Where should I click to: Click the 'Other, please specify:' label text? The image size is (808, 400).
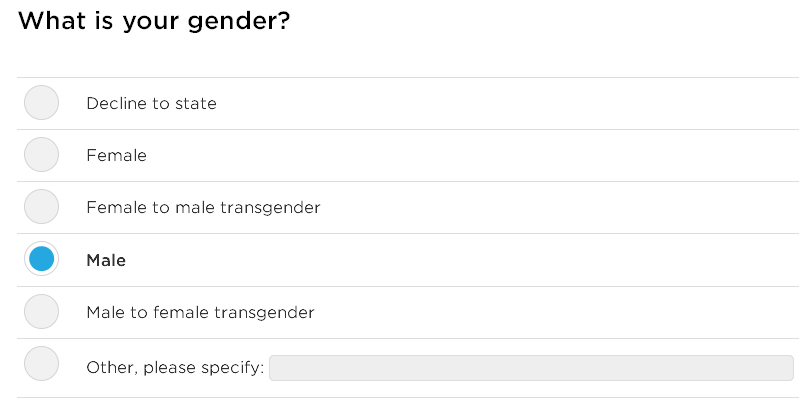pos(175,367)
